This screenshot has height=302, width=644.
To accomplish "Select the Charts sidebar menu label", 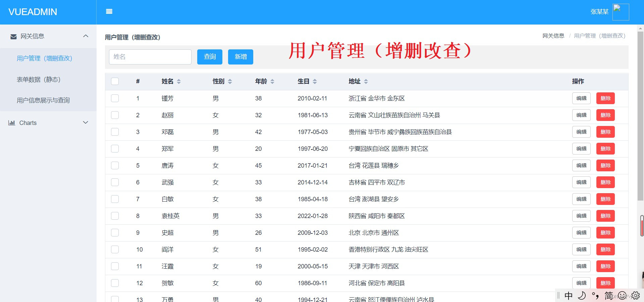I will pos(28,123).
